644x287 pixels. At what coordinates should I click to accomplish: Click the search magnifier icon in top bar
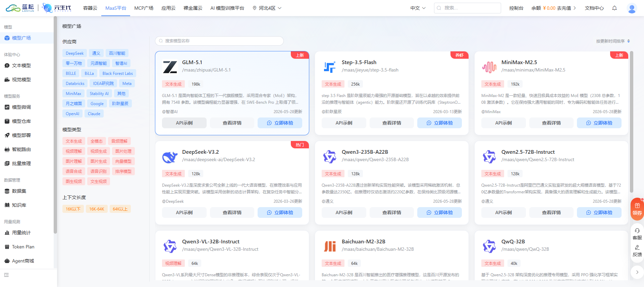(x=439, y=8)
